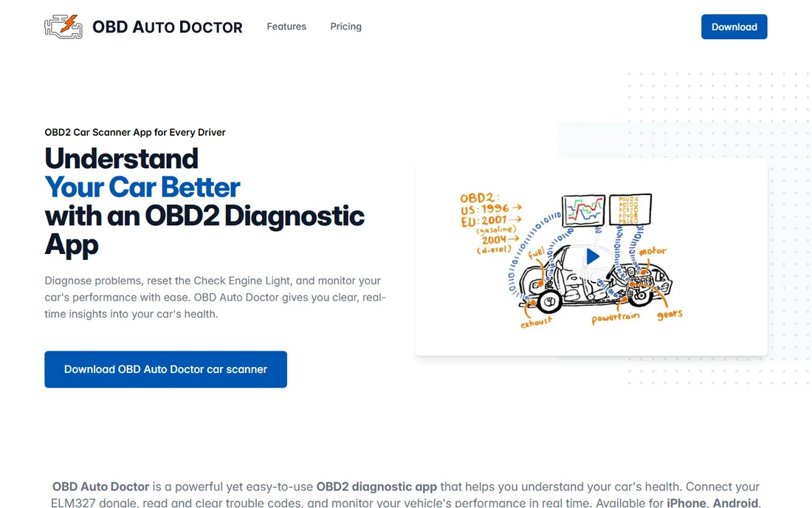The height and width of the screenshot is (508, 812).
Task: Click the OBD Auto Doctor engine logo icon
Action: click(63, 27)
